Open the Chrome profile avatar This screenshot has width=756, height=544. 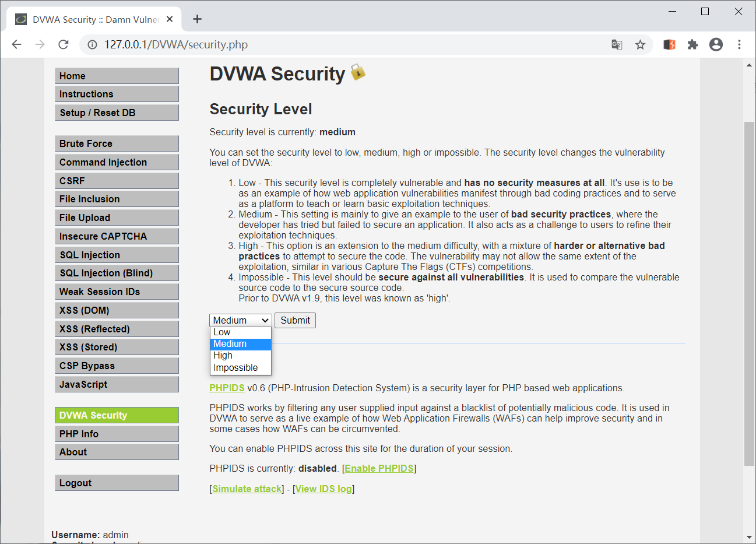point(716,44)
